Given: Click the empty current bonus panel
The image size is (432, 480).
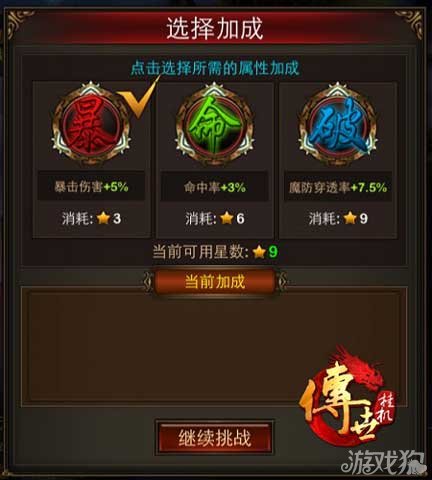Looking at the screenshot, I should [214, 348].
